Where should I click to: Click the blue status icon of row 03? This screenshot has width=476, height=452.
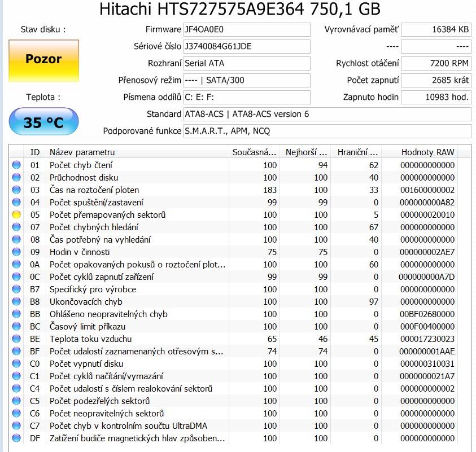(x=16, y=190)
